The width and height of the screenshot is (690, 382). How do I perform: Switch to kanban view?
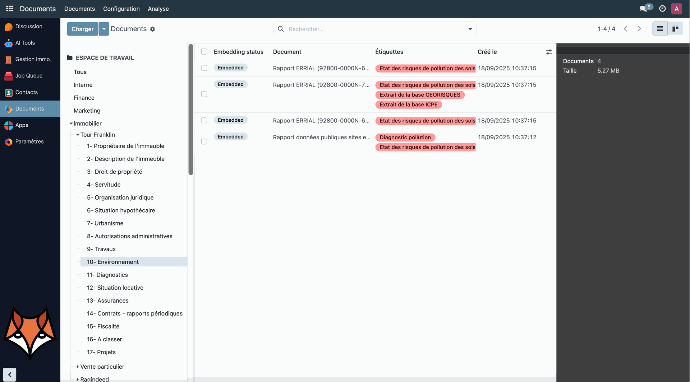point(675,29)
